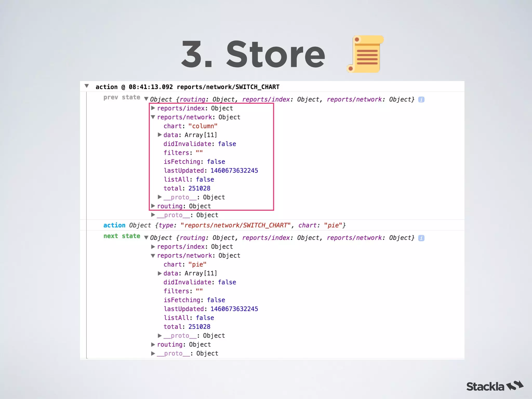Collapse the action log group at 08:41:13.092
Screen dimensions: 532x399
pos(87,86)
